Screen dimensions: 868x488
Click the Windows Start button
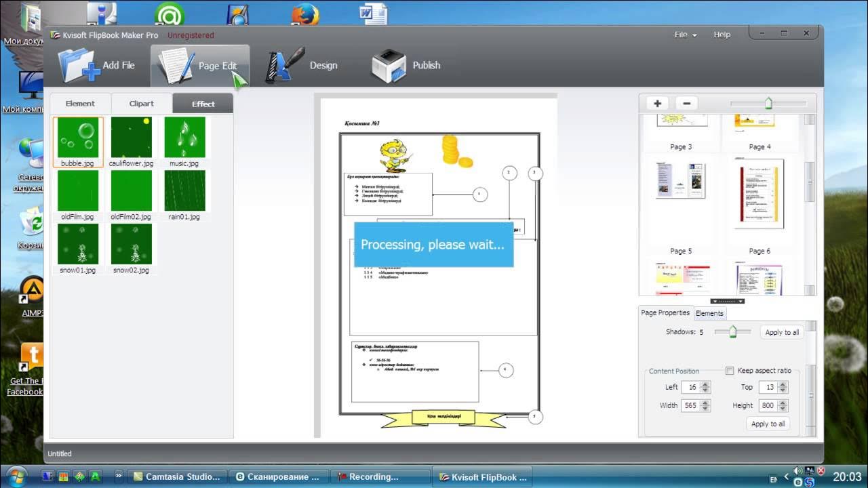pyautogui.click(x=16, y=476)
